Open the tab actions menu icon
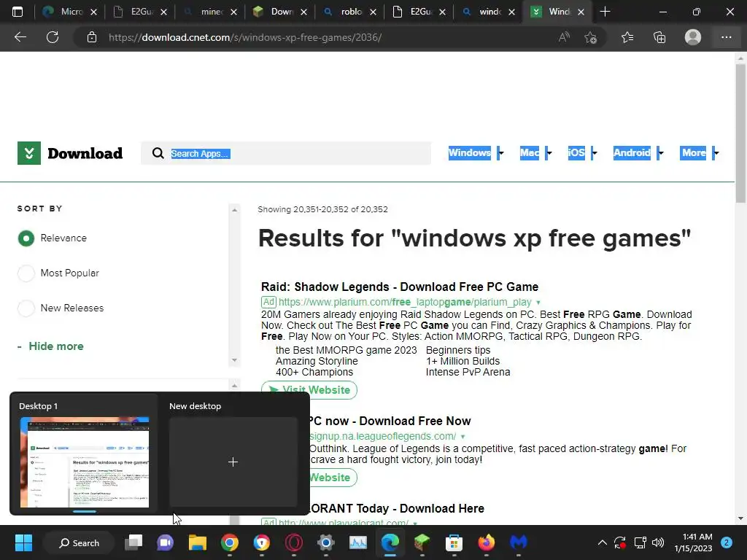This screenshot has width=747, height=560. pyautogui.click(x=18, y=12)
